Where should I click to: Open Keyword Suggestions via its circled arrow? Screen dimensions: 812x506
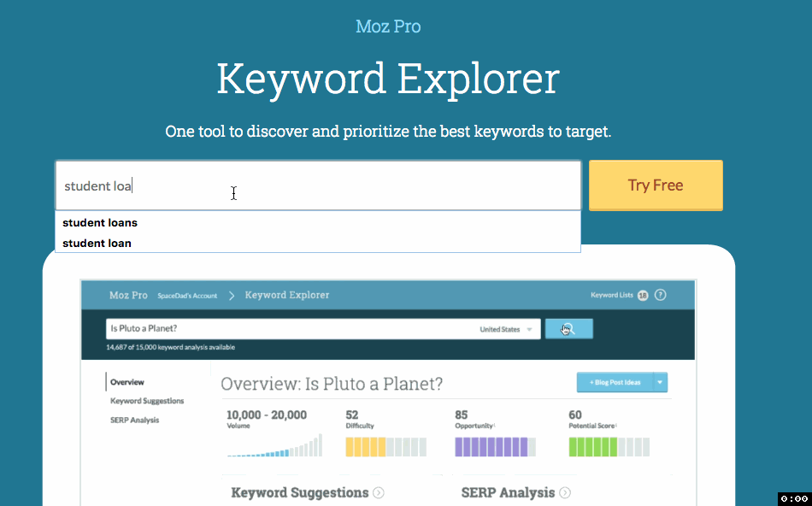[377, 492]
